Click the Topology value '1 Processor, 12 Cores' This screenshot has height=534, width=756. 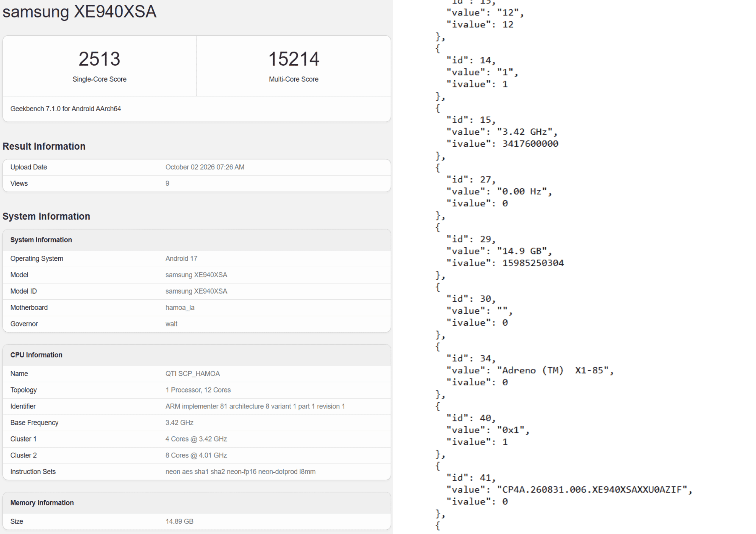198,390
